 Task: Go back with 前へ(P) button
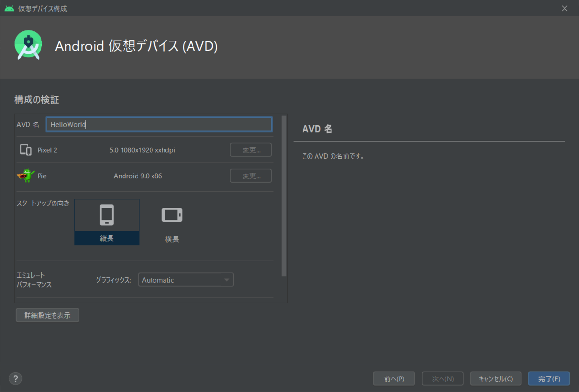pos(394,378)
